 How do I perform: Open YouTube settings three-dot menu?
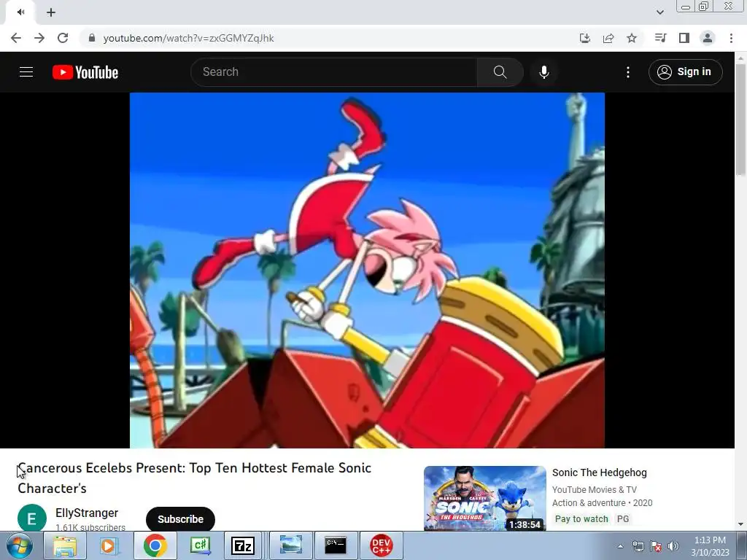(628, 72)
